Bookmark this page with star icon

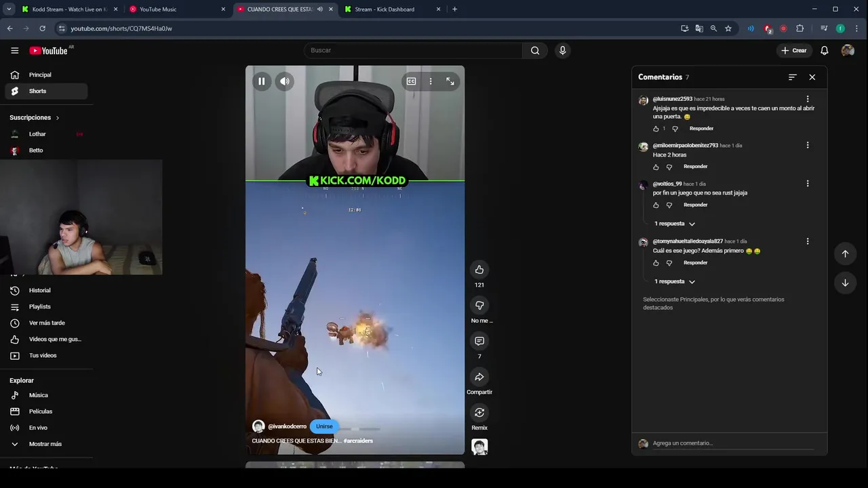click(x=728, y=28)
